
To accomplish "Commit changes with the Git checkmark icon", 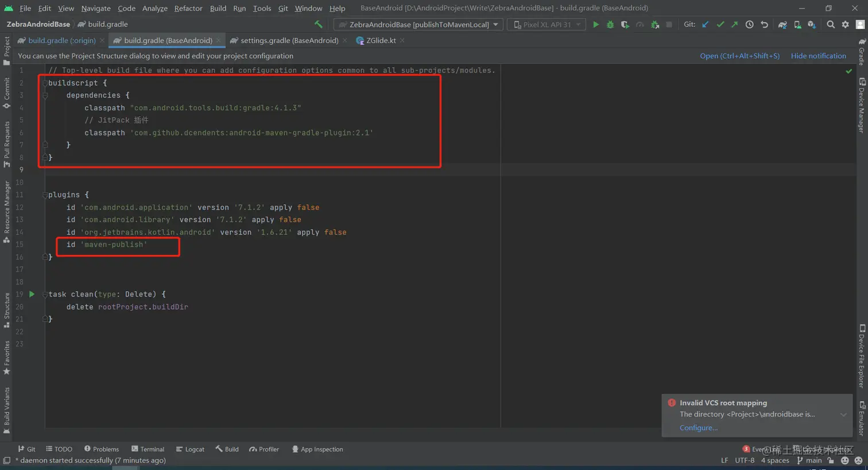I will [720, 25].
